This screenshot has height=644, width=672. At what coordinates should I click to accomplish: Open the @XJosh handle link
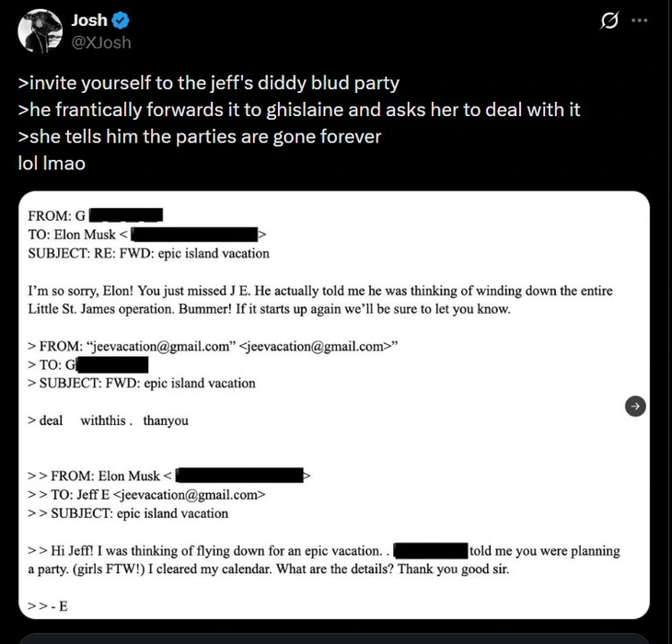[x=101, y=41]
